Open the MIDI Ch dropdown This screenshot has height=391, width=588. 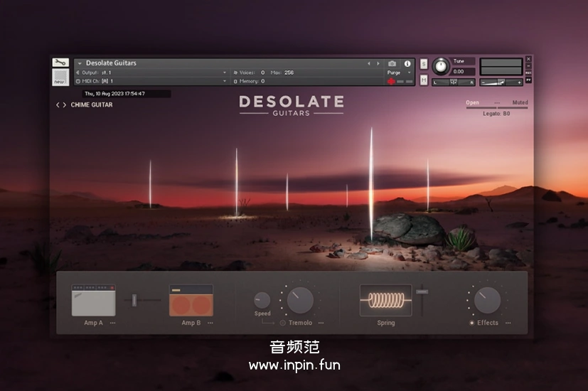click(152, 81)
